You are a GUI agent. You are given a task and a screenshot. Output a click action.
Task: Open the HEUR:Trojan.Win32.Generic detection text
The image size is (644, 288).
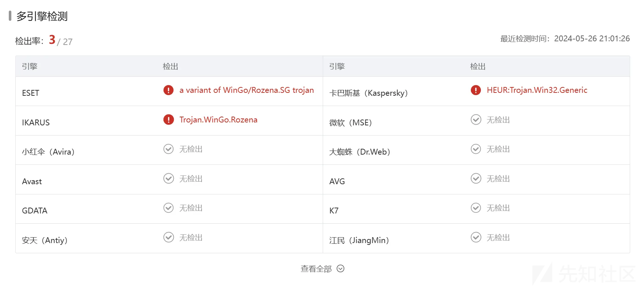point(537,90)
